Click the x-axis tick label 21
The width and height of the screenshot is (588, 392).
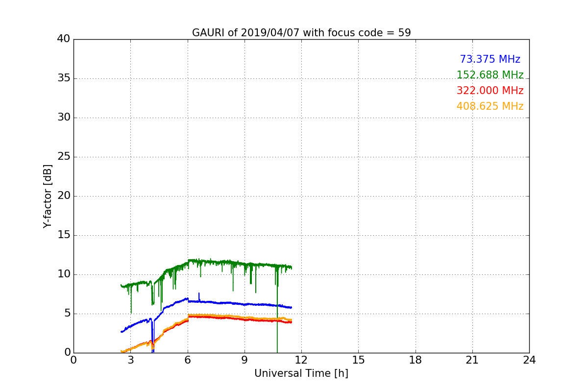(472, 360)
